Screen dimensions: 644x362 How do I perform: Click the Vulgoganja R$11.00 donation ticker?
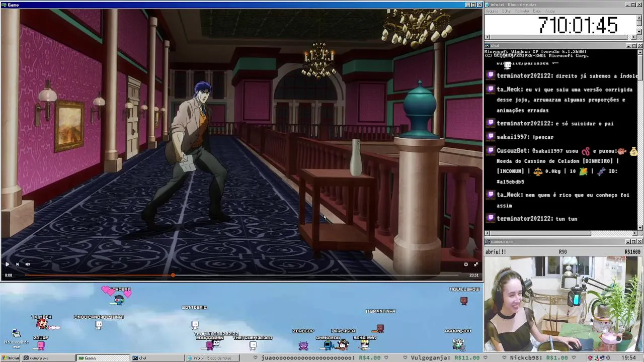[445, 358]
